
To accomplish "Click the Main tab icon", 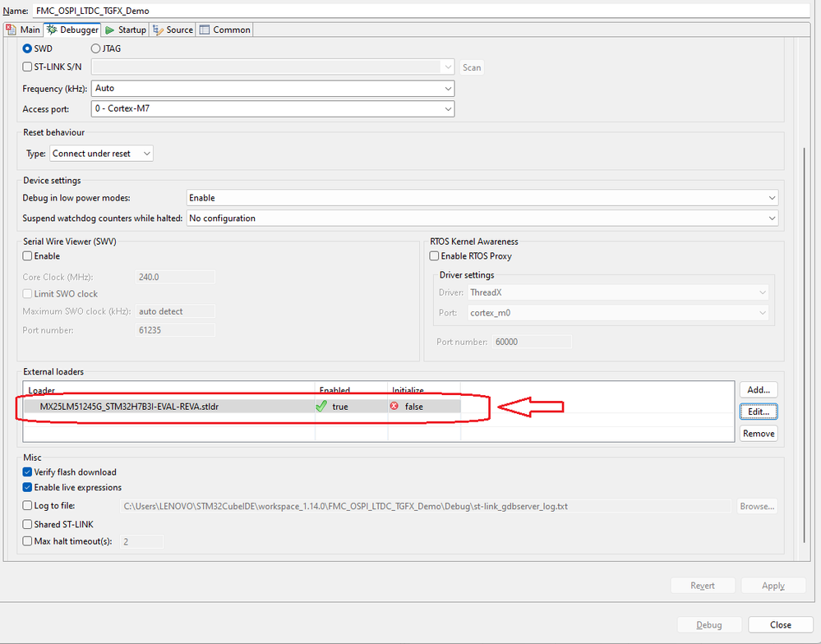I will 11,30.
